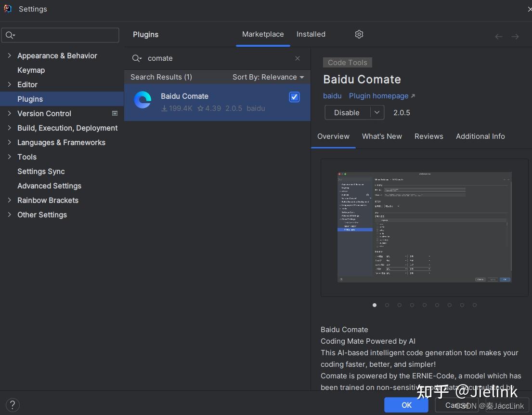Click the Disable button

point(347,112)
